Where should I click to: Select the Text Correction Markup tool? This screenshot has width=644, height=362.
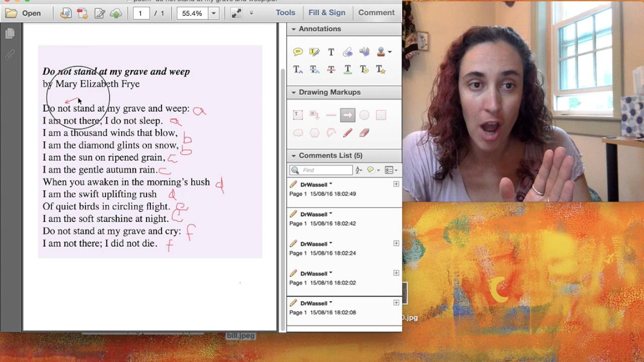381,69
